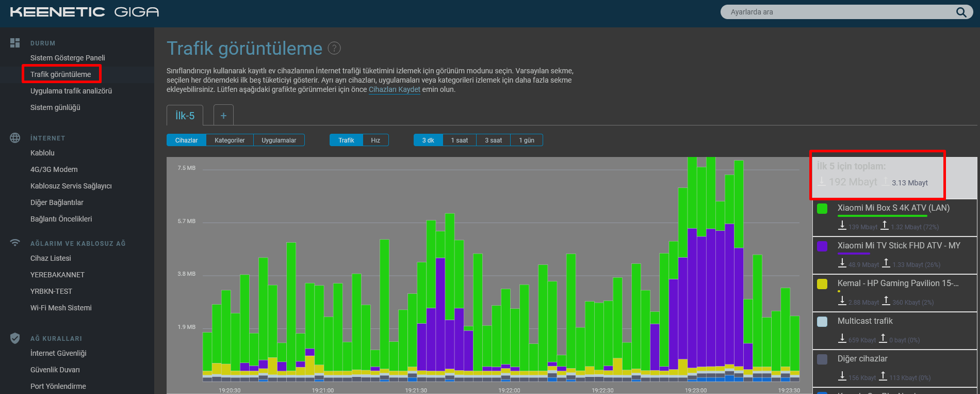Open Kablosuz Servis Sağlayıcı page

pos(71,186)
